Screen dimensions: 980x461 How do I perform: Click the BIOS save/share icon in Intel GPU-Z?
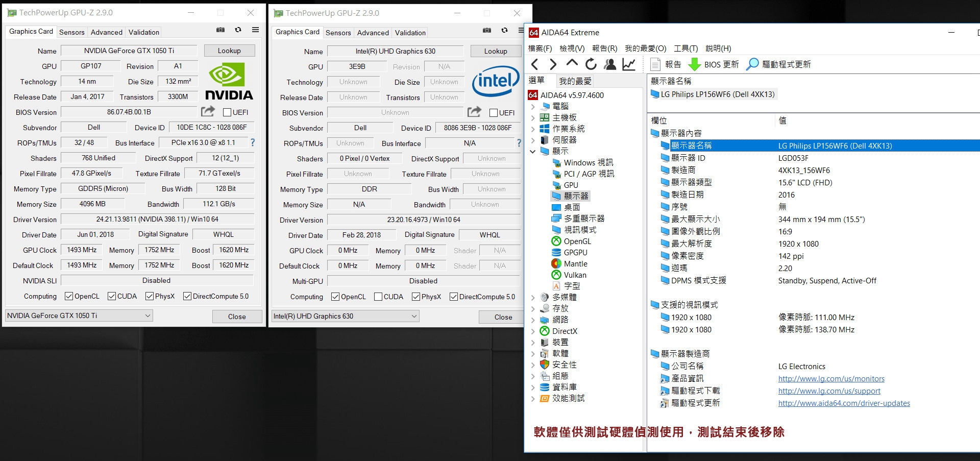coord(474,112)
